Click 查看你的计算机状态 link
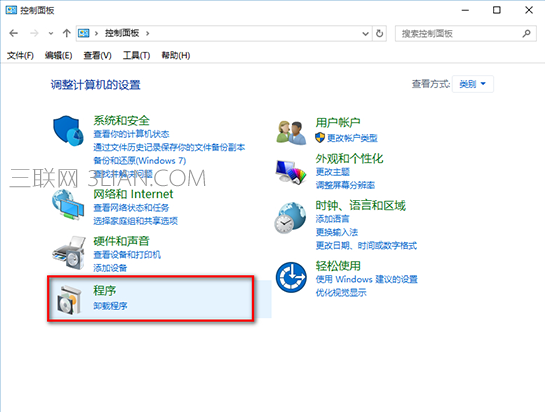Screen dimensions: 545x412 click(131, 134)
